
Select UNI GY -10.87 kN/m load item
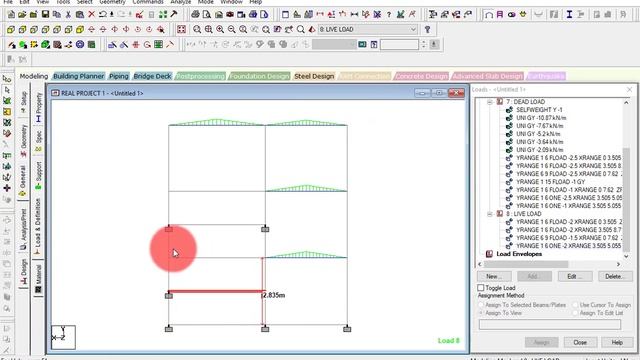(541, 118)
